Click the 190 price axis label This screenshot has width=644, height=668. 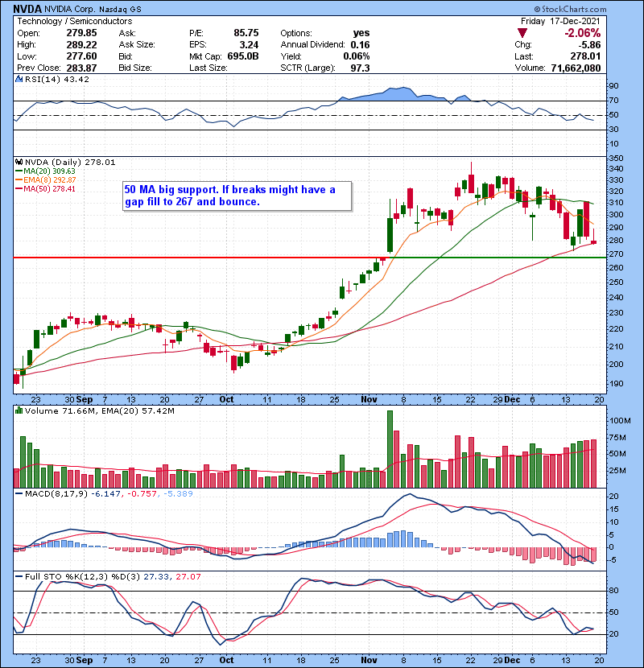pyautogui.click(x=617, y=383)
